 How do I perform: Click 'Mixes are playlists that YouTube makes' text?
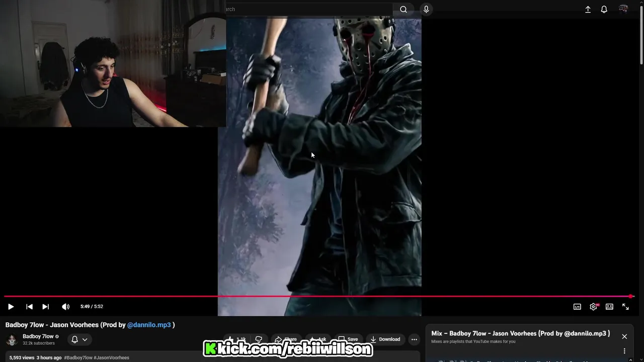coord(473,342)
